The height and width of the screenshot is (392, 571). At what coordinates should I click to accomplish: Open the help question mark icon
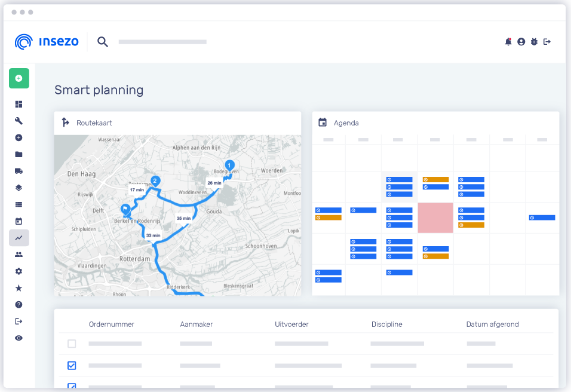(x=19, y=304)
